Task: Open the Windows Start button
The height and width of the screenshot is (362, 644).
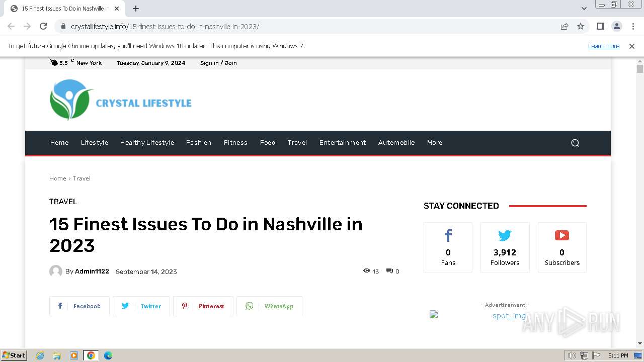Action: pyautogui.click(x=14, y=355)
